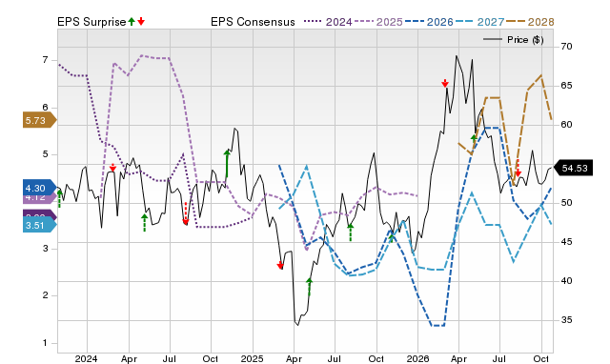Click the dark blue 4.30 value tag
The height and width of the screenshot is (364, 610).
(40, 189)
